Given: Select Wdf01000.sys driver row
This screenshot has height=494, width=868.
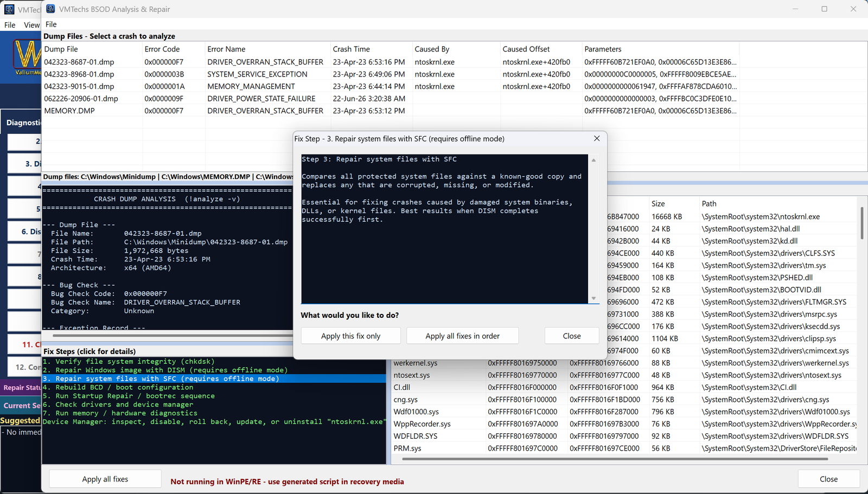Looking at the screenshot, I should coord(624,412).
